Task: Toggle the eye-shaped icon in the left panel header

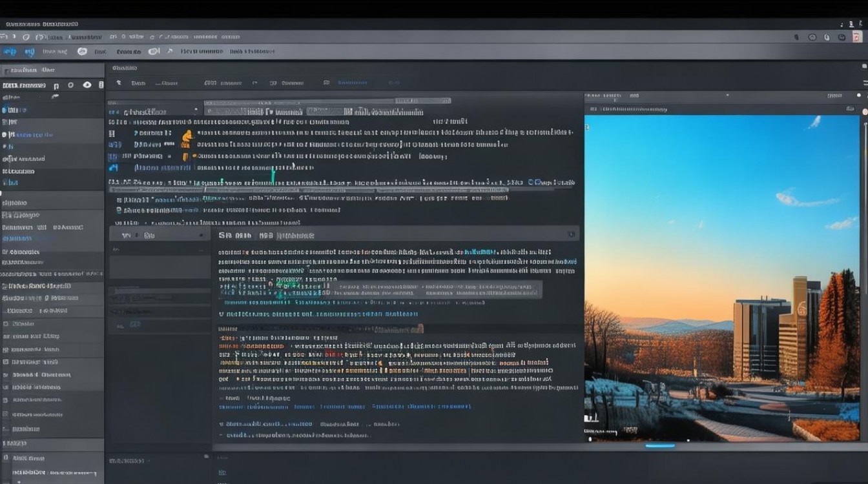Action: 87,85
